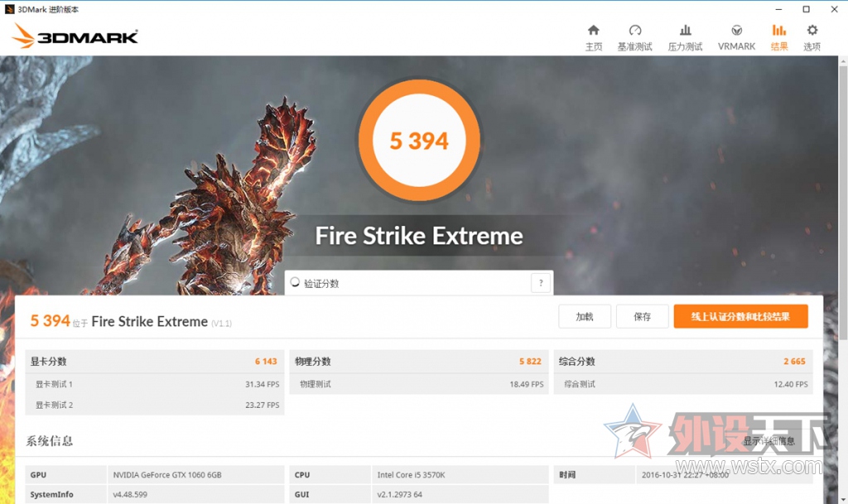The image size is (848, 504).
Task: Click the 显卡测试 2 row
Action: (155, 405)
